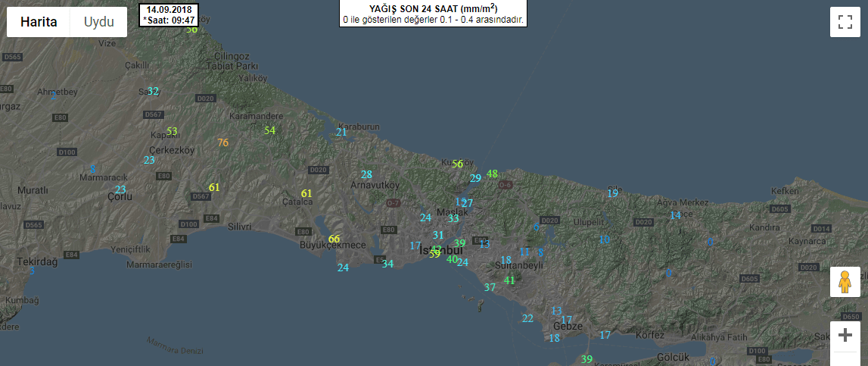Click the 8 marker above Marmaracık
The width and height of the screenshot is (868, 366).
pos(92,169)
